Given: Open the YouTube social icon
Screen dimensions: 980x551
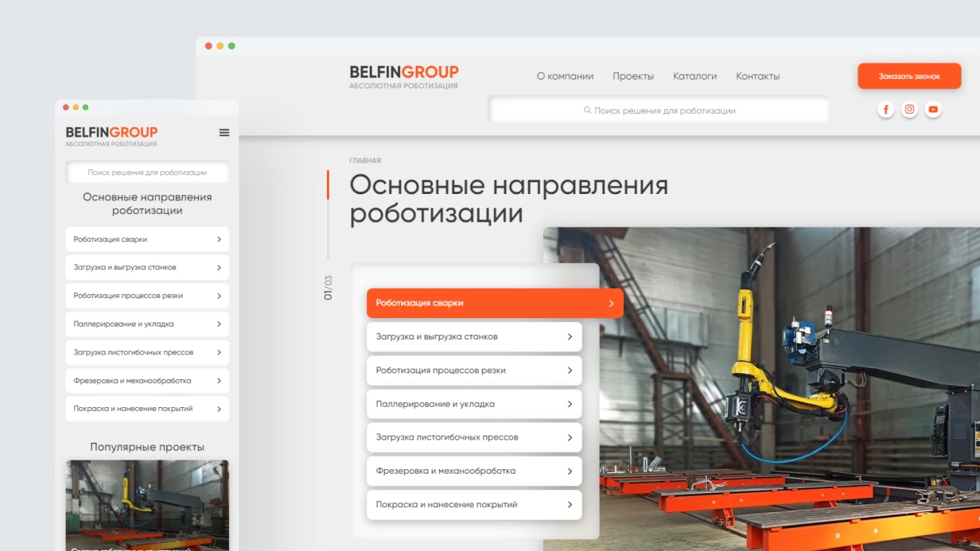Looking at the screenshot, I should 933,109.
